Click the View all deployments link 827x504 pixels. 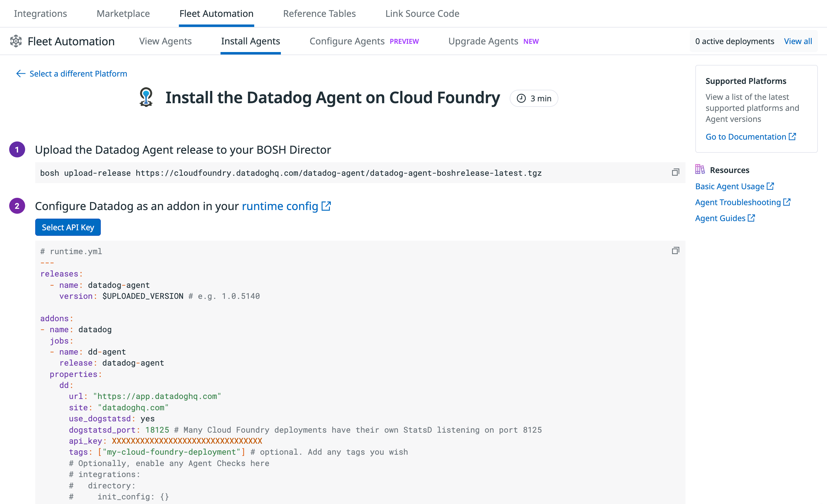click(x=798, y=41)
